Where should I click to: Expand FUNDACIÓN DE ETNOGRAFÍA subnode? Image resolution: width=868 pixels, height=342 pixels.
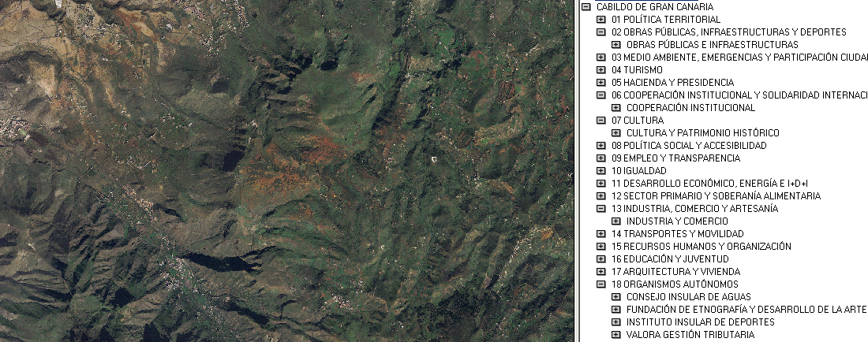coord(616,310)
